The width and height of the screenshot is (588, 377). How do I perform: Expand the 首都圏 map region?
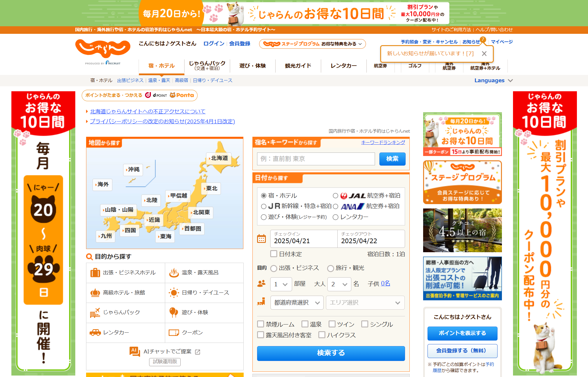pyautogui.click(x=192, y=229)
